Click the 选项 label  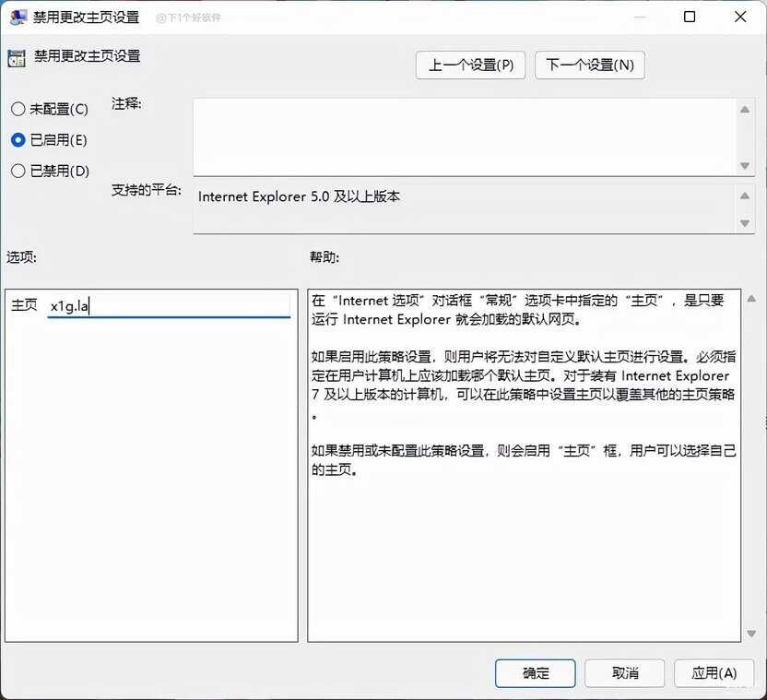click(x=21, y=257)
